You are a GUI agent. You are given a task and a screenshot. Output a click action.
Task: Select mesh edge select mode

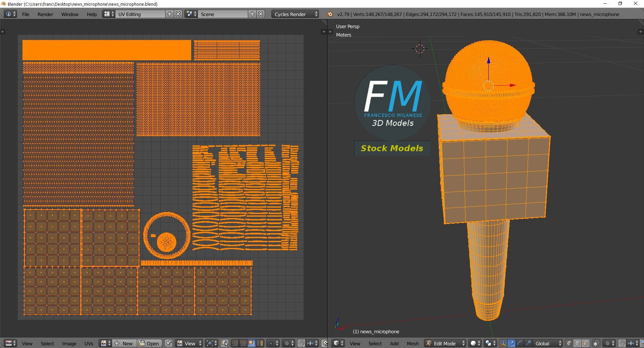(577, 343)
